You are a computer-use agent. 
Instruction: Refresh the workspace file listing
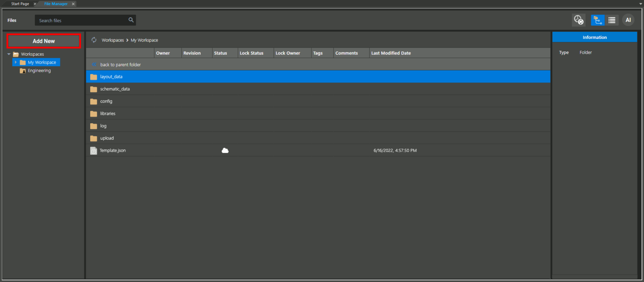pyautogui.click(x=93, y=40)
